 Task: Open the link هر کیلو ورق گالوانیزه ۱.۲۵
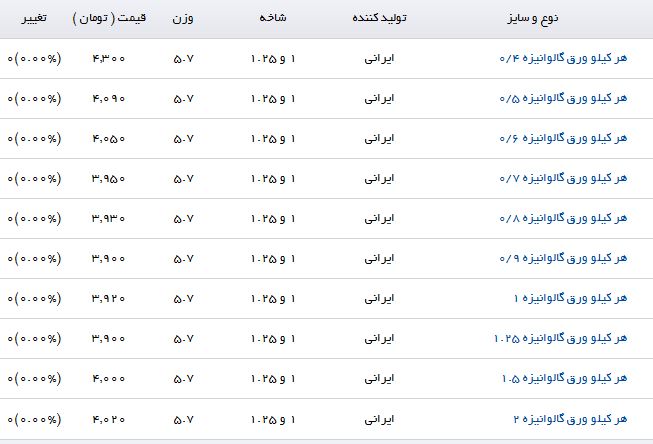[560, 338]
